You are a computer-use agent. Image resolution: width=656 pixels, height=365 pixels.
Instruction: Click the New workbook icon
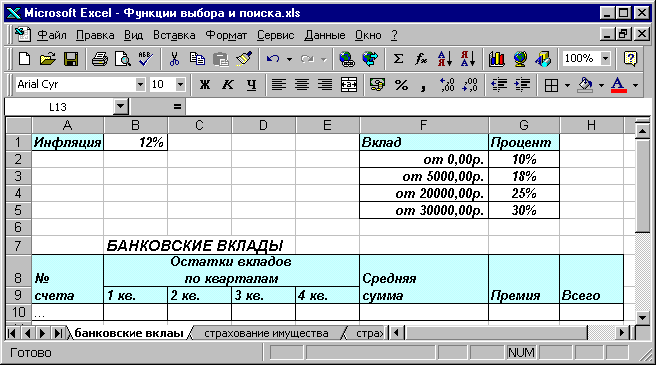tap(24, 59)
